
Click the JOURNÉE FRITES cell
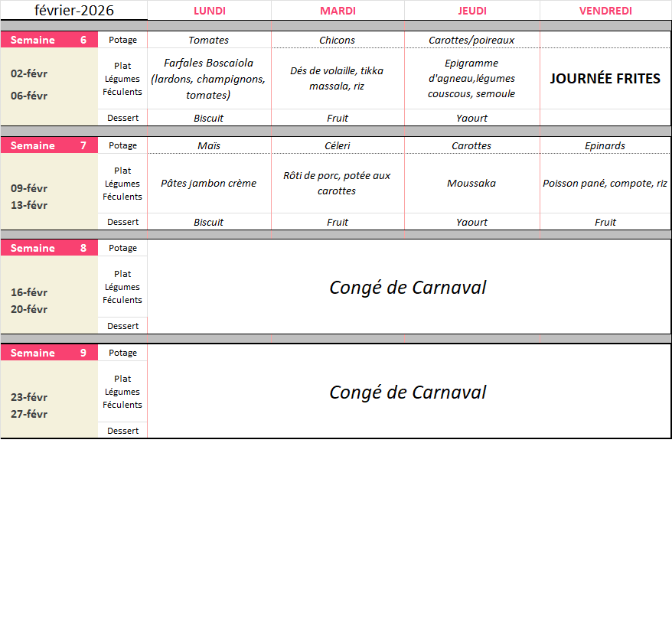coord(605,79)
